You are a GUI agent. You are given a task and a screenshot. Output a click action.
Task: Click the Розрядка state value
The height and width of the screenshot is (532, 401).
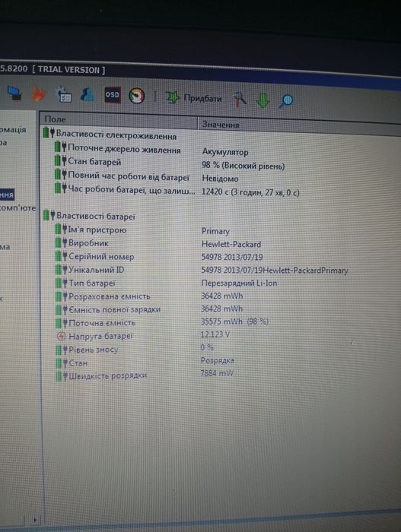coord(217,360)
